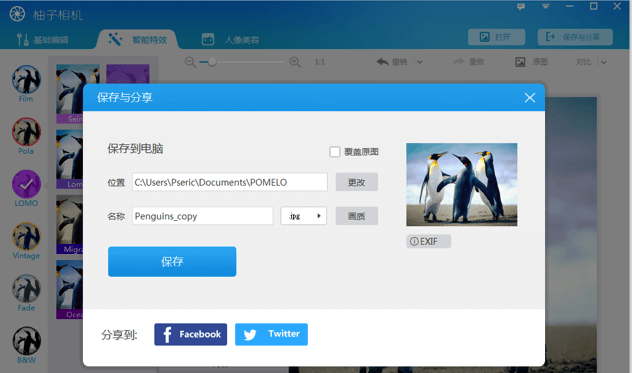Viewport: 632px width, 373px height.
Task: Switch to the 智能特效 tab
Action: [137, 40]
